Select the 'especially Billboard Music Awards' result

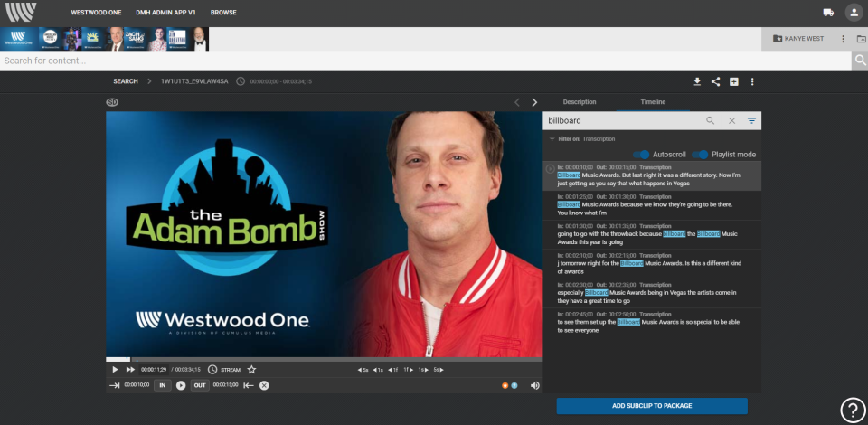(x=652, y=293)
